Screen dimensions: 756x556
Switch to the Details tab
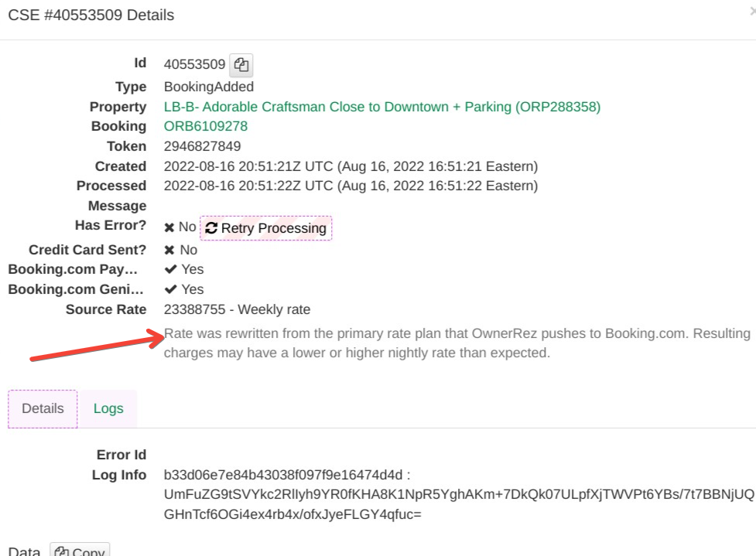pyautogui.click(x=43, y=408)
